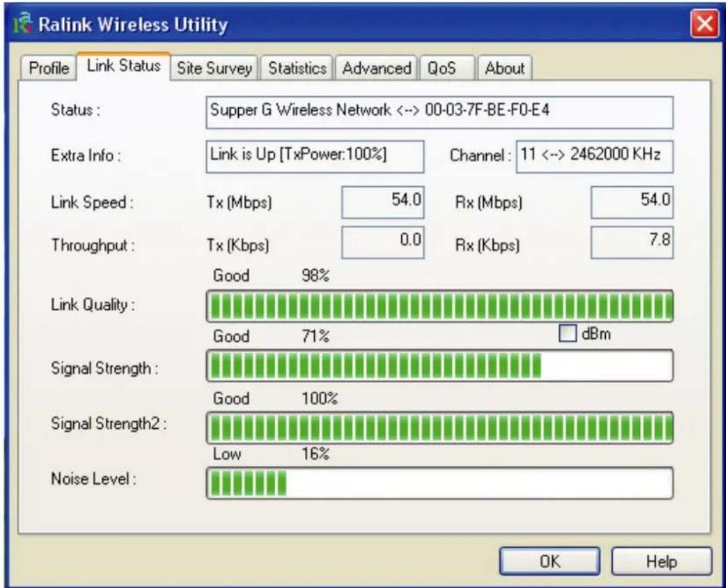Open the Site Survey tab
The height and width of the screenshot is (588, 726).
pyautogui.click(x=214, y=68)
